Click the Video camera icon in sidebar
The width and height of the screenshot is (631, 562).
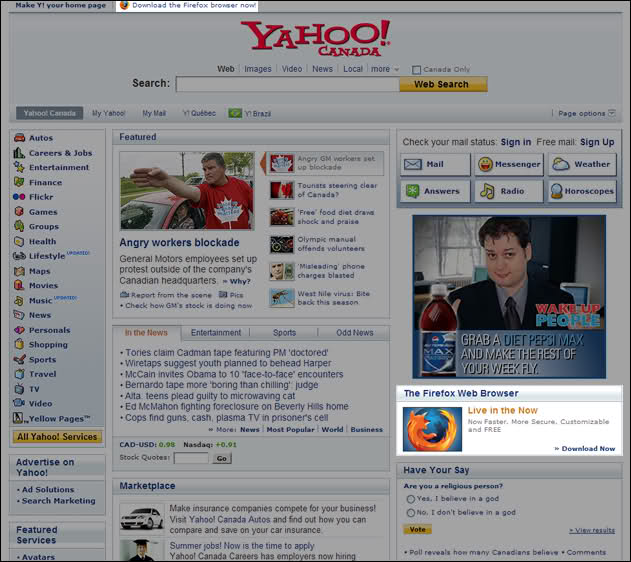tap(19, 403)
